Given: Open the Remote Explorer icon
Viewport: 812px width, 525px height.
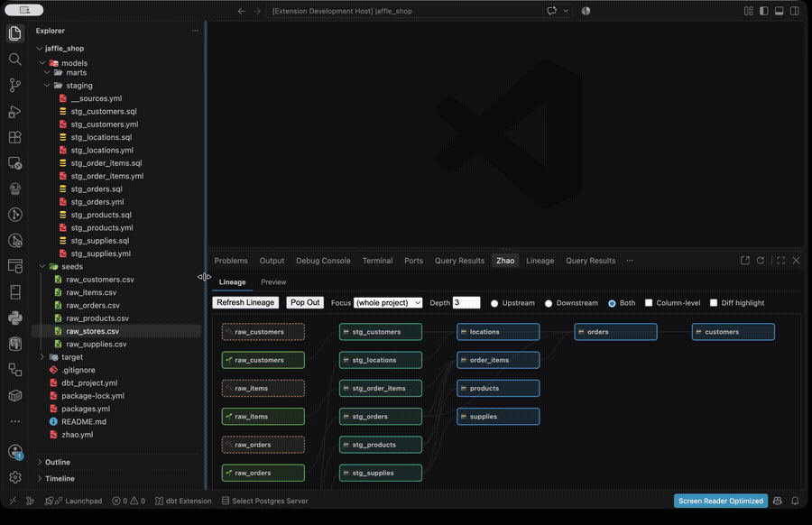Looking at the screenshot, I should tap(15, 163).
